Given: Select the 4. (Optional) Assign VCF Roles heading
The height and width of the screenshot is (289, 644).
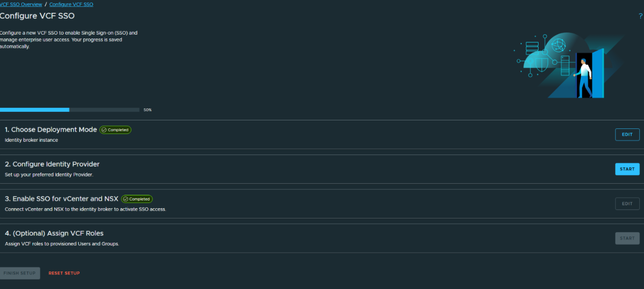Looking at the screenshot, I should [54, 233].
